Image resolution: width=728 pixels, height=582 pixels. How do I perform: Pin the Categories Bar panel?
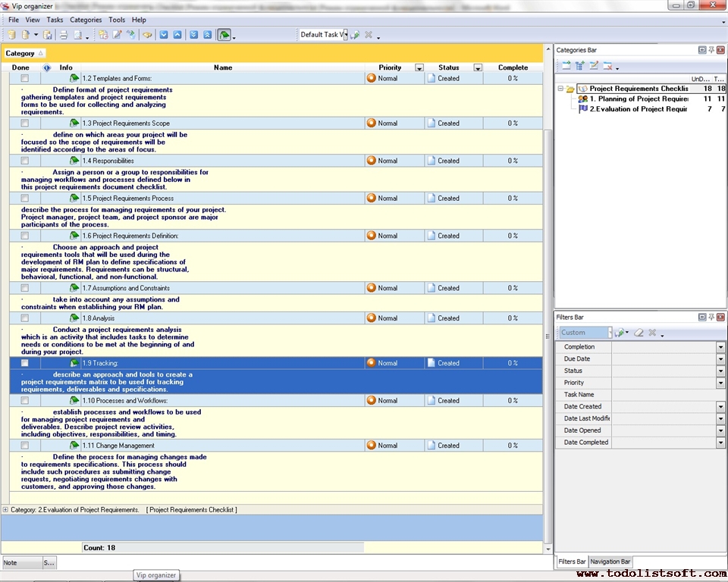pyautogui.click(x=711, y=50)
